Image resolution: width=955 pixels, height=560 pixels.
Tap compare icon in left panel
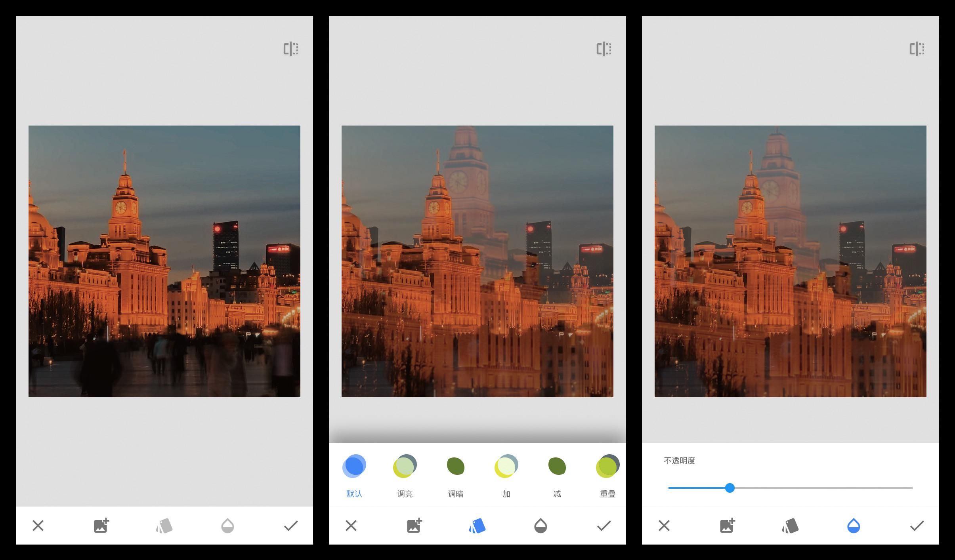point(291,49)
